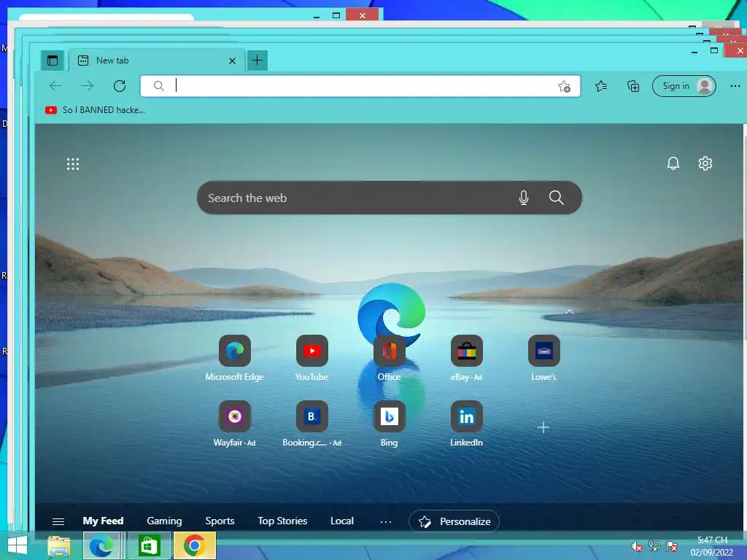Click the network tray icon
Screen dimensions: 747x560
tap(654, 546)
